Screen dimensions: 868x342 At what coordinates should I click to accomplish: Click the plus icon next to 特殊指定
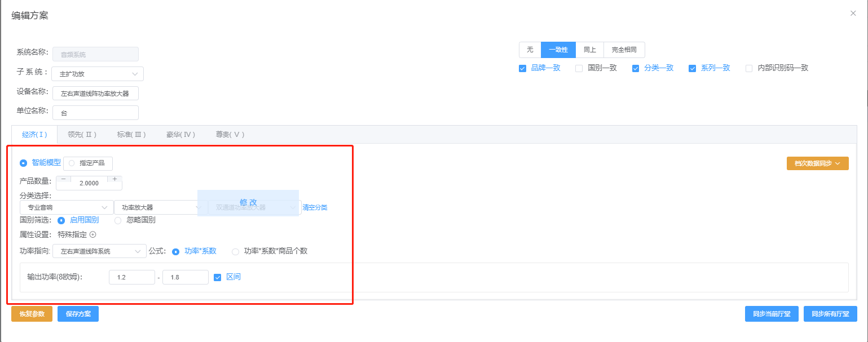[93, 235]
